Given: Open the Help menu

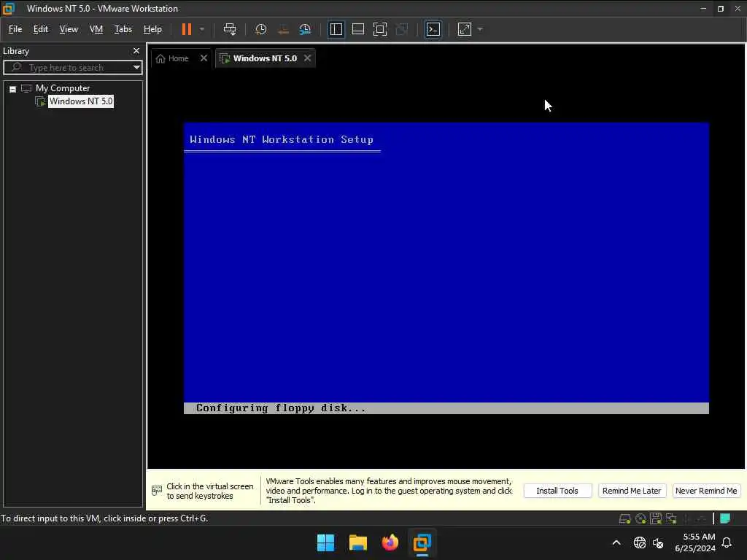Looking at the screenshot, I should click(x=152, y=29).
